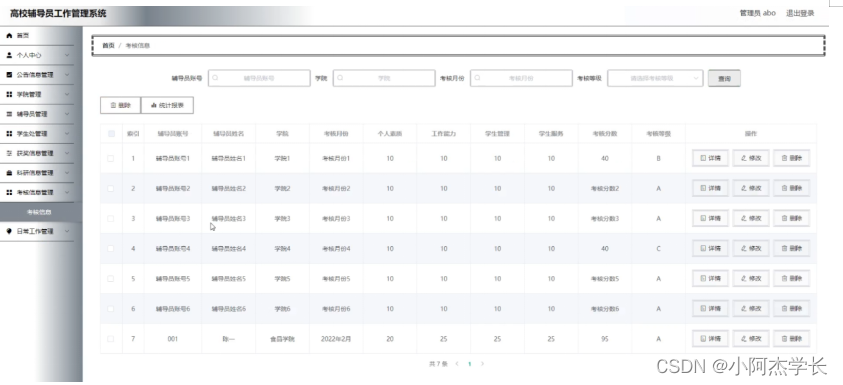Click the 考核月份 search input field
The width and height of the screenshot is (843, 385).
(521, 78)
